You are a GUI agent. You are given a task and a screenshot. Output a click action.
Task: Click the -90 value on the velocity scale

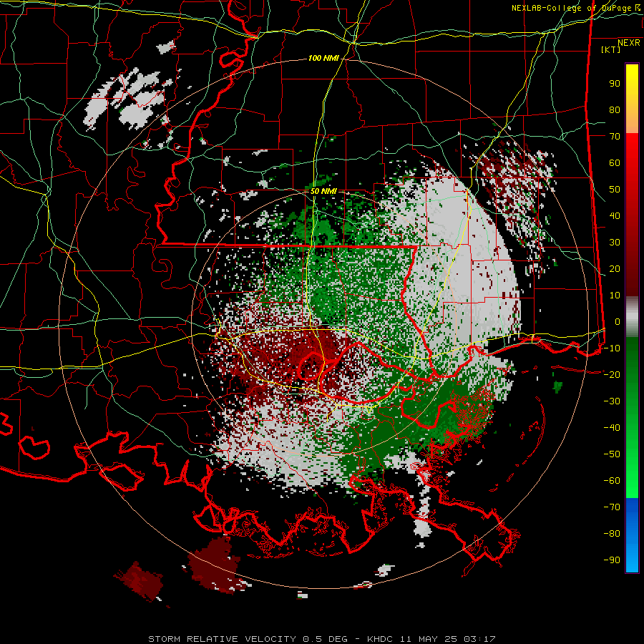[612, 560]
